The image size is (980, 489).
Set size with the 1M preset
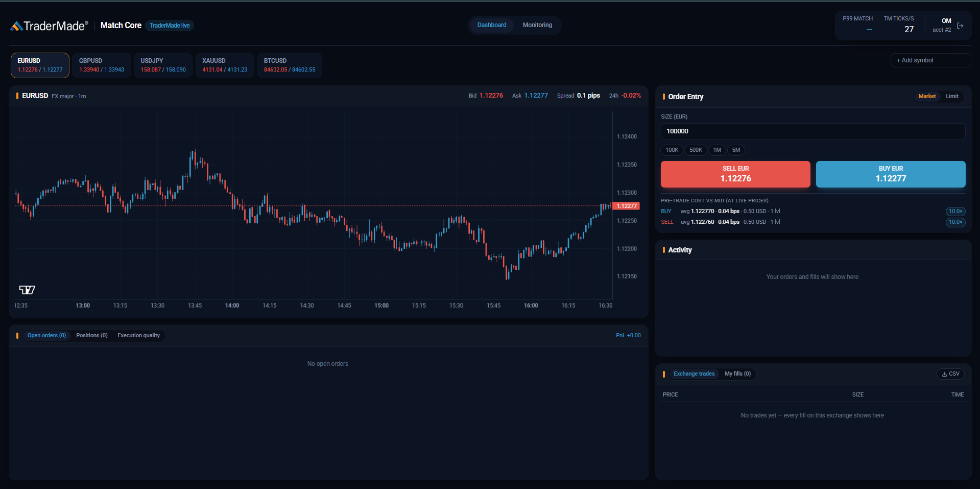[x=717, y=150]
